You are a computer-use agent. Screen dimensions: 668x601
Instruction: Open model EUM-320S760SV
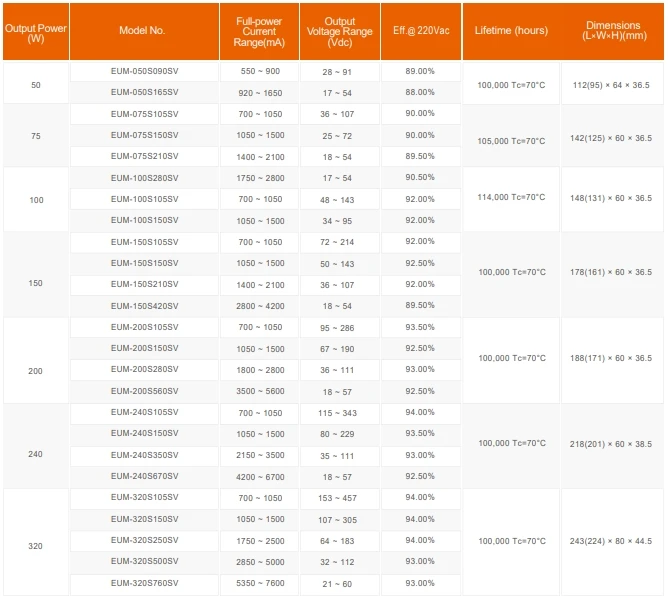click(x=144, y=584)
